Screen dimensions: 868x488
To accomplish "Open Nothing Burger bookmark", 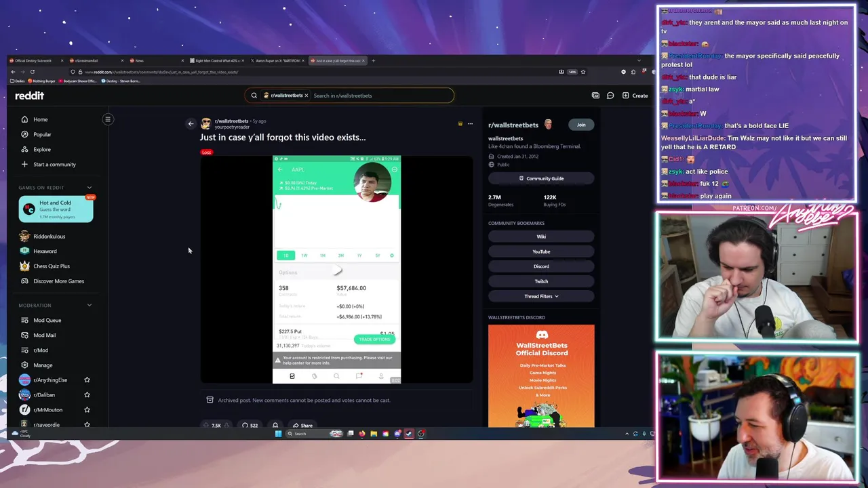I will click(43, 81).
